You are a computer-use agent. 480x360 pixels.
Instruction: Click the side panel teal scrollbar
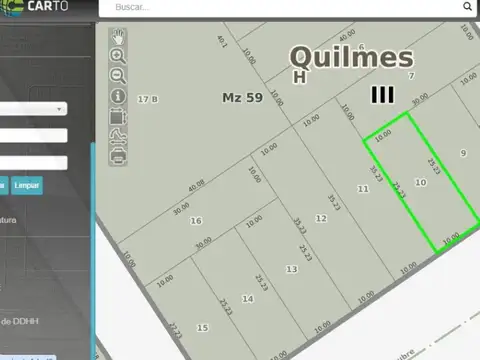[x=93, y=250]
